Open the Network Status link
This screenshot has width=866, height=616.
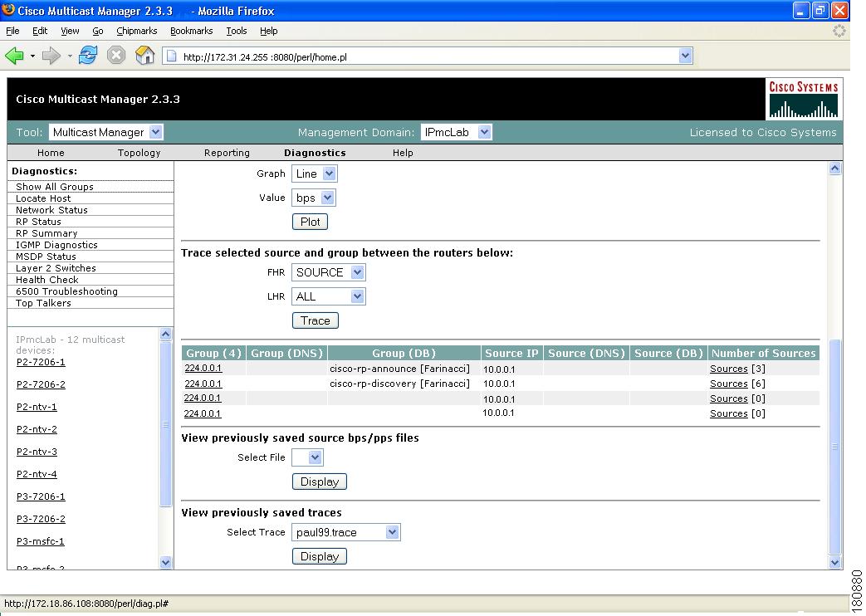click(51, 210)
